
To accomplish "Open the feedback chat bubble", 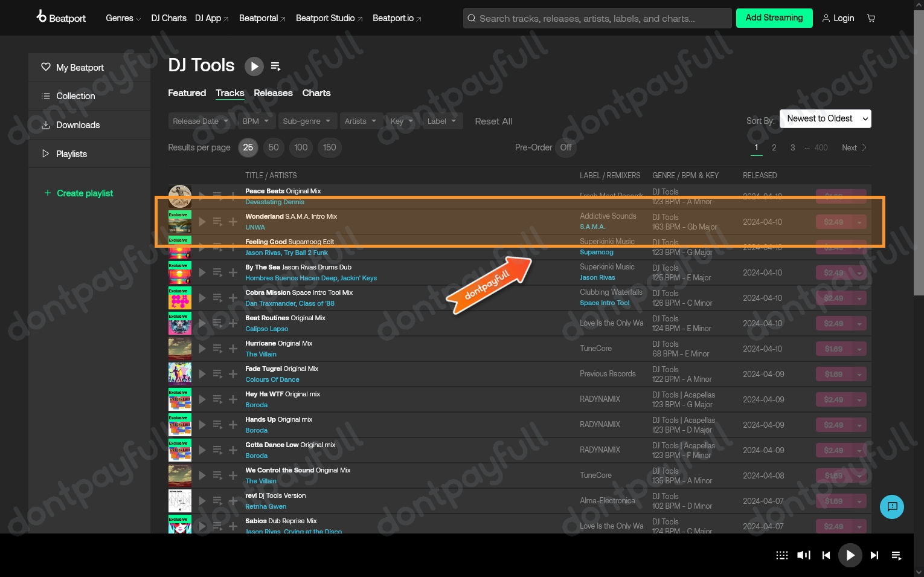I will tap(892, 507).
